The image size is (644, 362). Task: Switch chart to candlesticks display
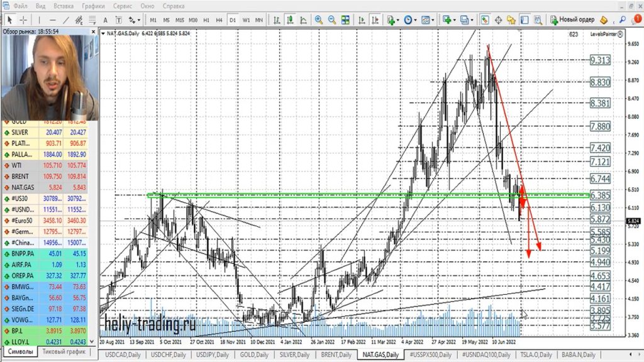(289, 20)
